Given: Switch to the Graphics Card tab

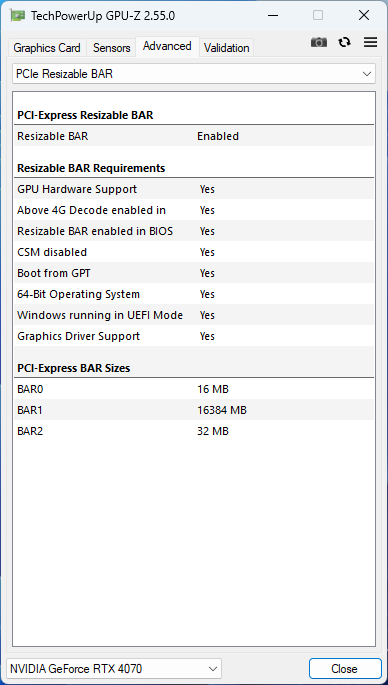Looking at the screenshot, I should [x=47, y=48].
